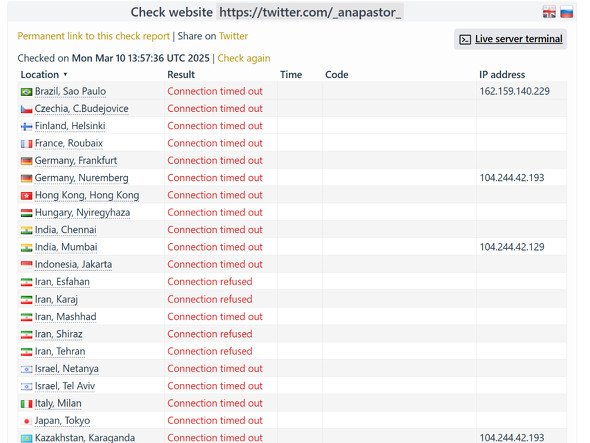
Task: Switch to English with the UK flag icon
Action: point(549,12)
